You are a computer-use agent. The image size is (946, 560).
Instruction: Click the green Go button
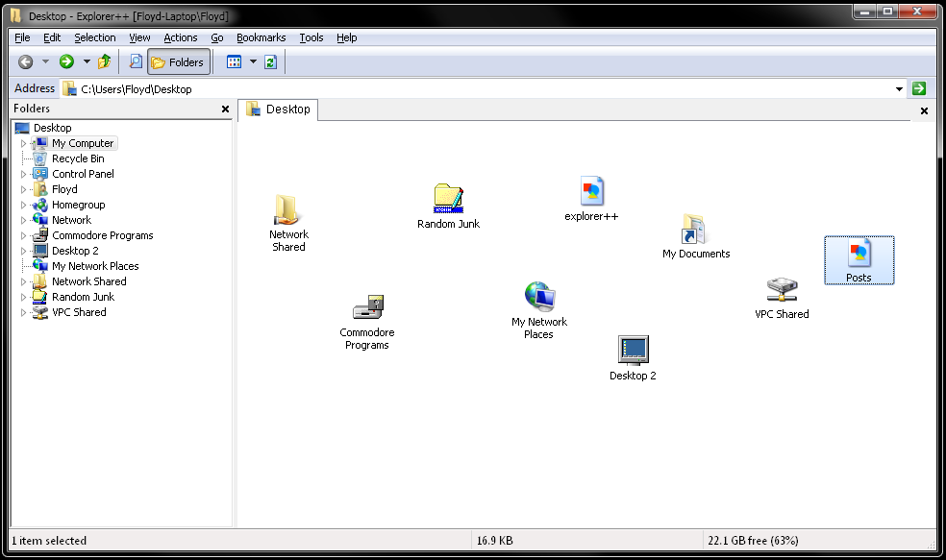pos(919,89)
